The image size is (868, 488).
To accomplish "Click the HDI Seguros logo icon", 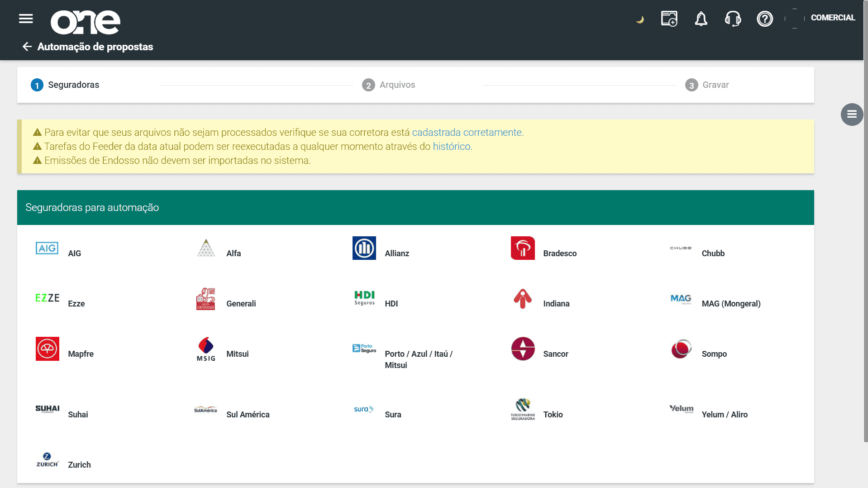I will pyautogui.click(x=364, y=298).
